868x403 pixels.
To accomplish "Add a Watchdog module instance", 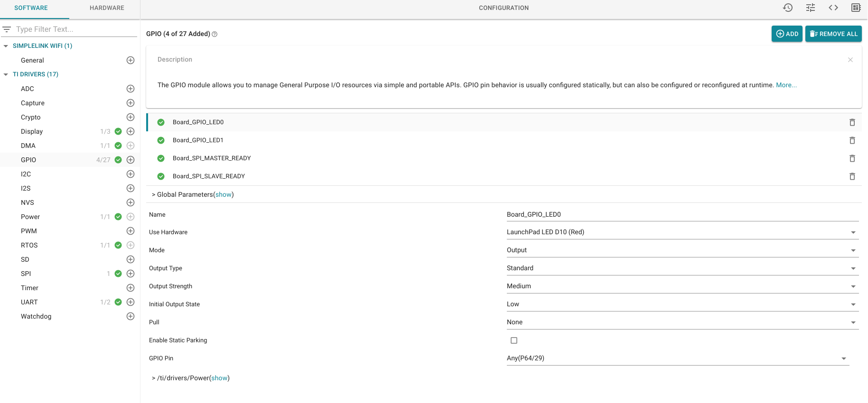I will pos(131,316).
